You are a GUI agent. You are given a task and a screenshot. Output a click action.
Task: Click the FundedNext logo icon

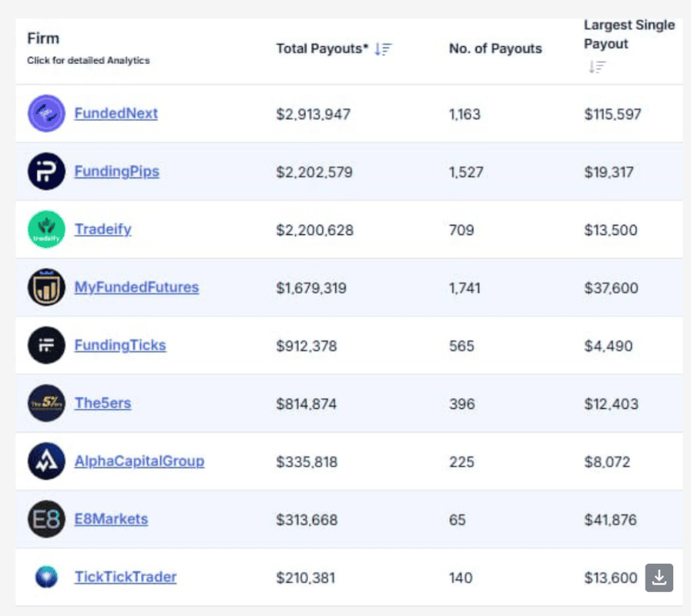(47, 114)
